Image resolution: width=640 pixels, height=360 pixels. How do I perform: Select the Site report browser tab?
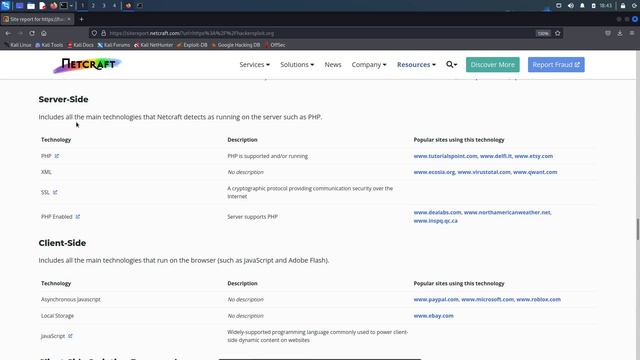click(x=37, y=19)
